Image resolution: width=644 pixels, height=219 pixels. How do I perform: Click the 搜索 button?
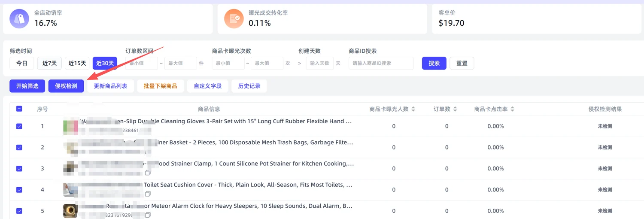[x=434, y=63]
